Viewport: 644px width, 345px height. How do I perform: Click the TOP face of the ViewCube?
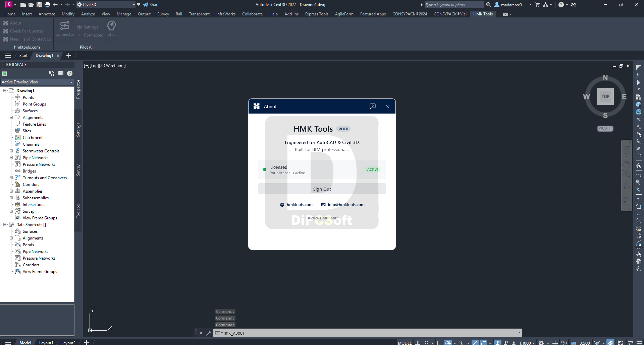pos(605,96)
